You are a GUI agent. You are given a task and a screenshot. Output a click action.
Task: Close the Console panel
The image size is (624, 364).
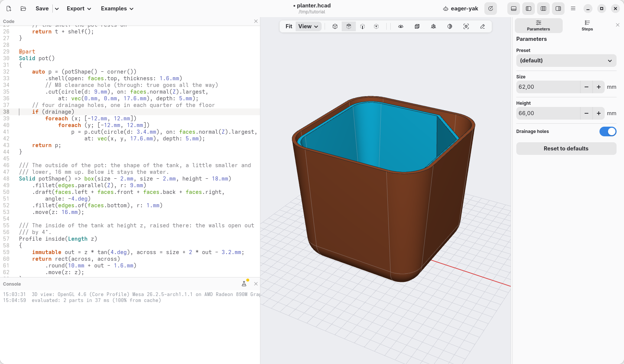pyautogui.click(x=256, y=284)
